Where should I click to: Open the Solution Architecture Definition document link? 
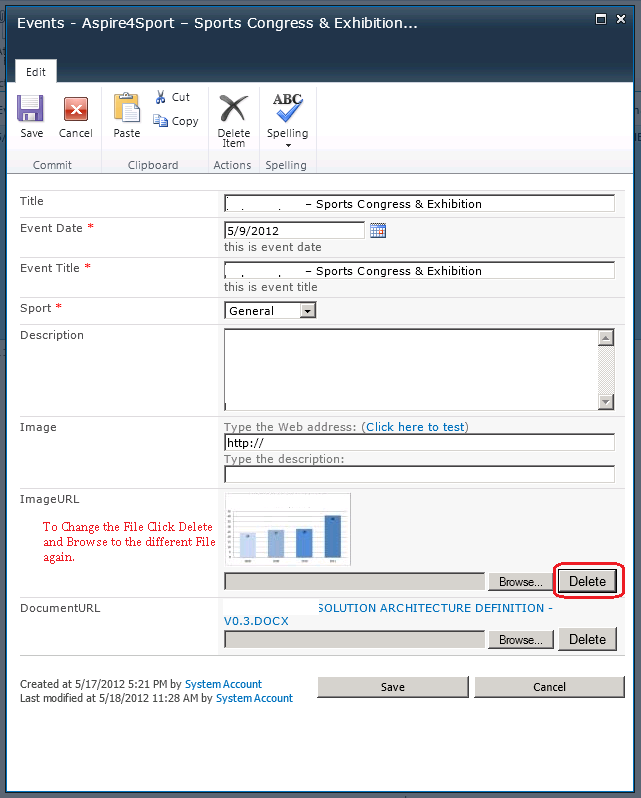[388, 614]
